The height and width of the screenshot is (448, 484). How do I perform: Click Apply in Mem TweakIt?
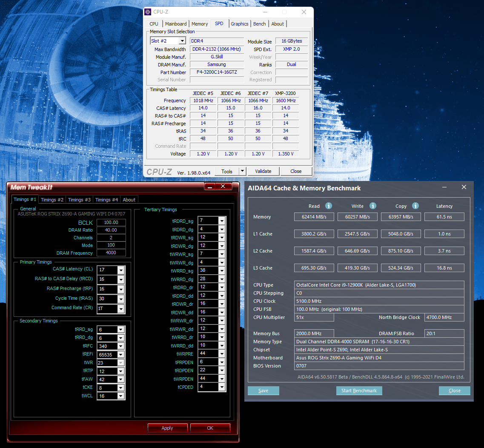tap(167, 428)
